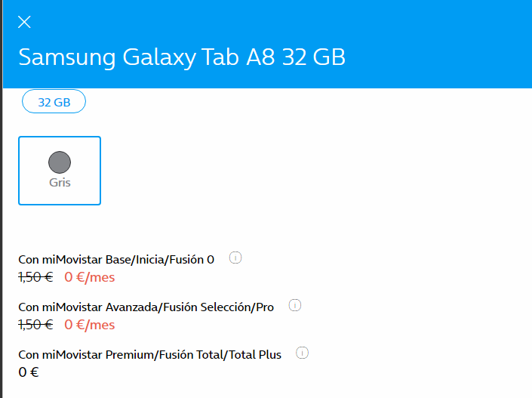The width and height of the screenshot is (532, 398).
Task: Click the Gris color name label
Action: click(60, 183)
